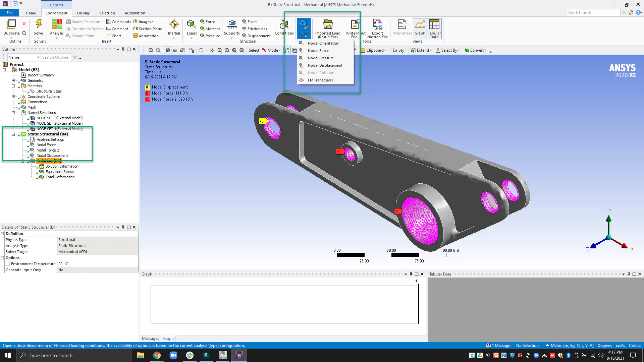This screenshot has height=362, width=644.
Task: Insert a Moment load from the ribbon
Action: (x=210, y=28)
